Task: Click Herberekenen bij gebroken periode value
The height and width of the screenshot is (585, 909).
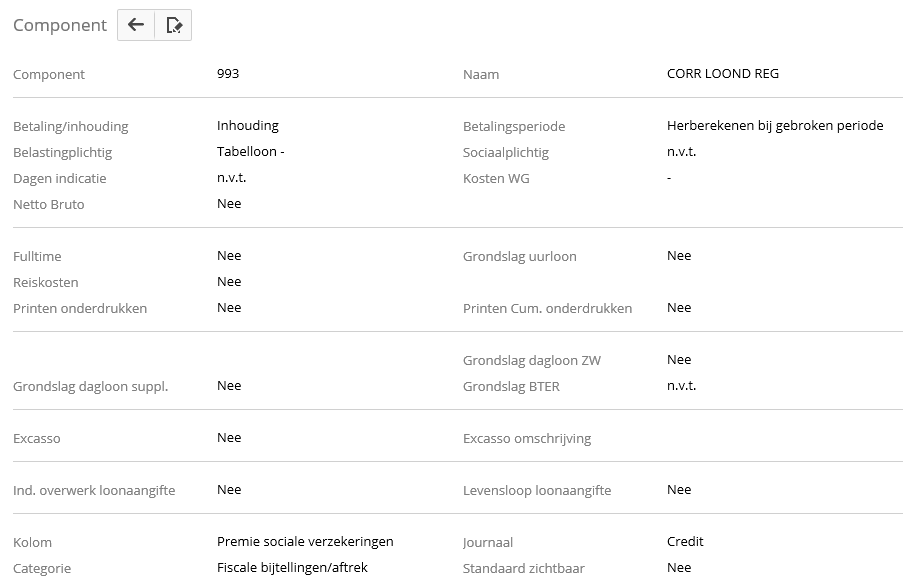Action: pyautogui.click(x=775, y=126)
